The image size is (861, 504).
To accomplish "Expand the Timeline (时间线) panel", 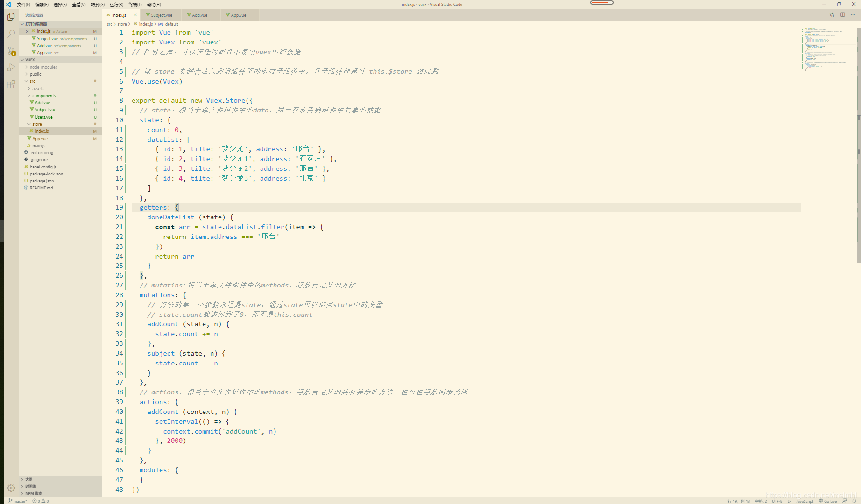I will pyautogui.click(x=60, y=486).
